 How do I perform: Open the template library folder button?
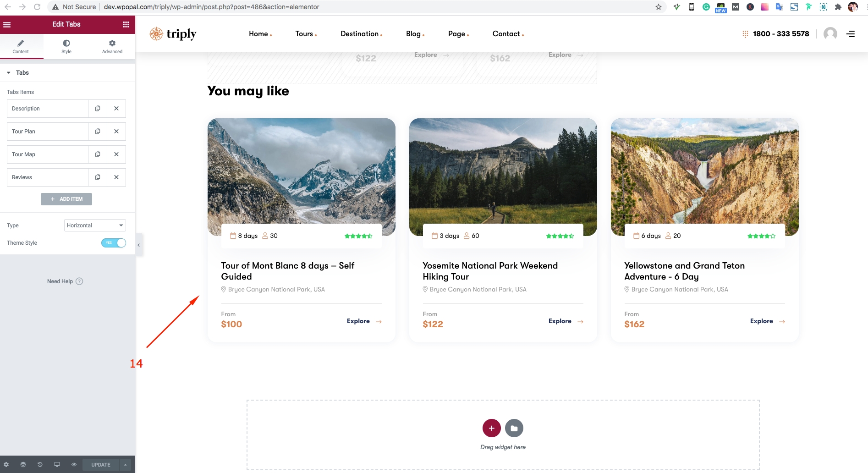[514, 428]
